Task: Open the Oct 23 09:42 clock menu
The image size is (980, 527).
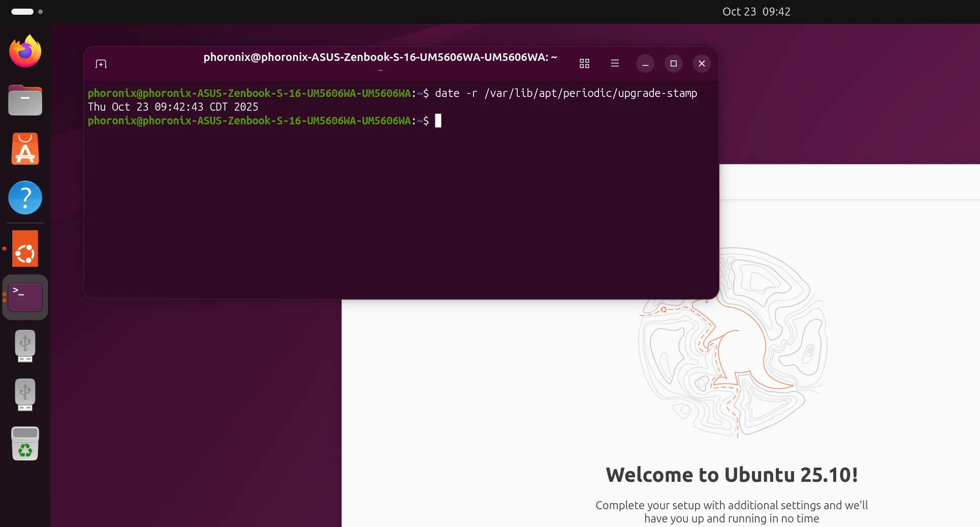Action: point(756,12)
